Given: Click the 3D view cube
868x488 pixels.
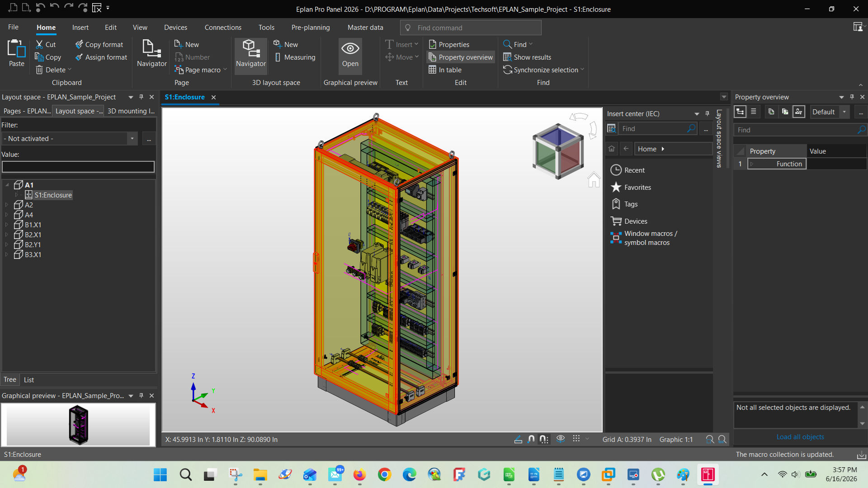Looking at the screenshot, I should (558, 151).
